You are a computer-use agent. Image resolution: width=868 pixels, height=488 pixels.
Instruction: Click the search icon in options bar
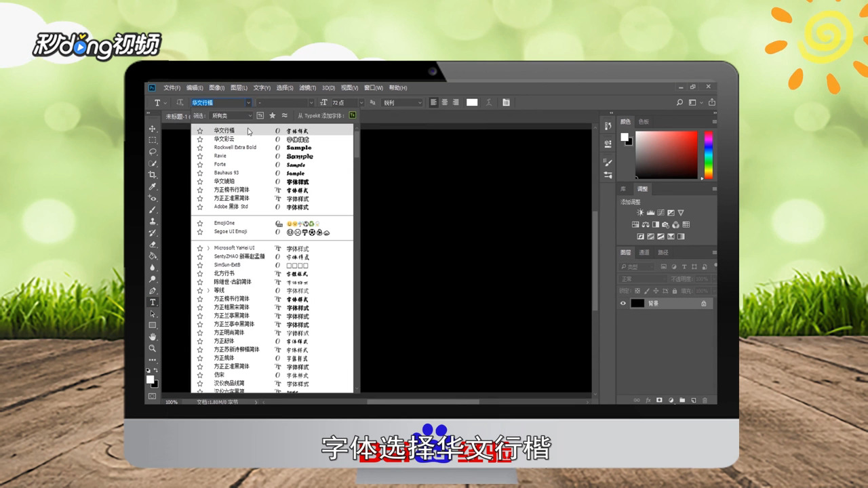pyautogui.click(x=679, y=102)
